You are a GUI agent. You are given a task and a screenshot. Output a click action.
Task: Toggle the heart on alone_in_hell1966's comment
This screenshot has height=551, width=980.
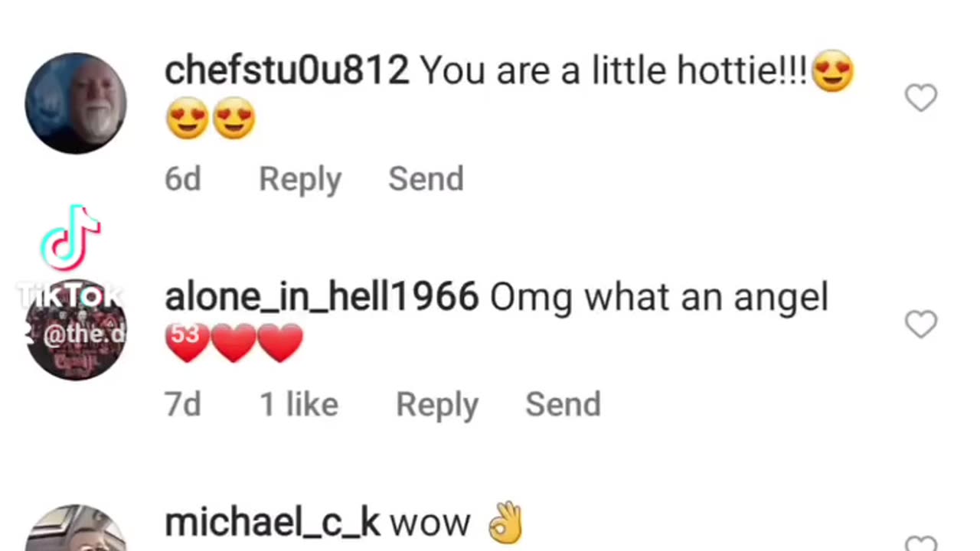(920, 324)
